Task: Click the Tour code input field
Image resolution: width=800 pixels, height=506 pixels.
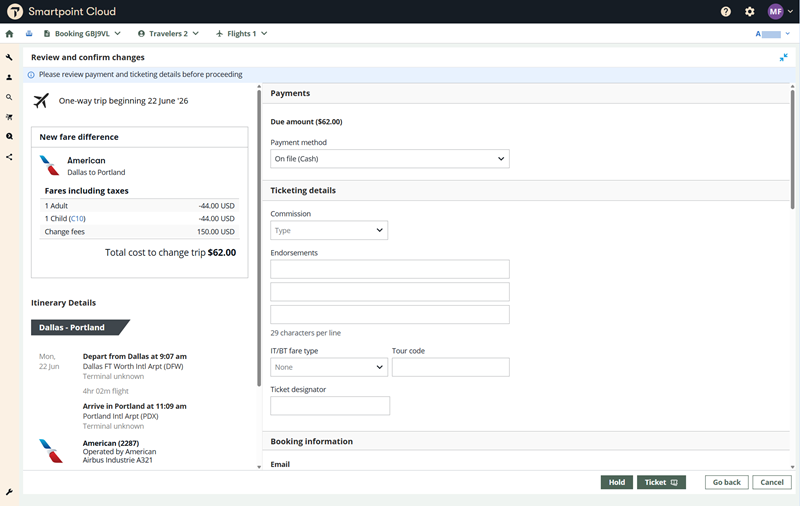Action: pos(450,367)
